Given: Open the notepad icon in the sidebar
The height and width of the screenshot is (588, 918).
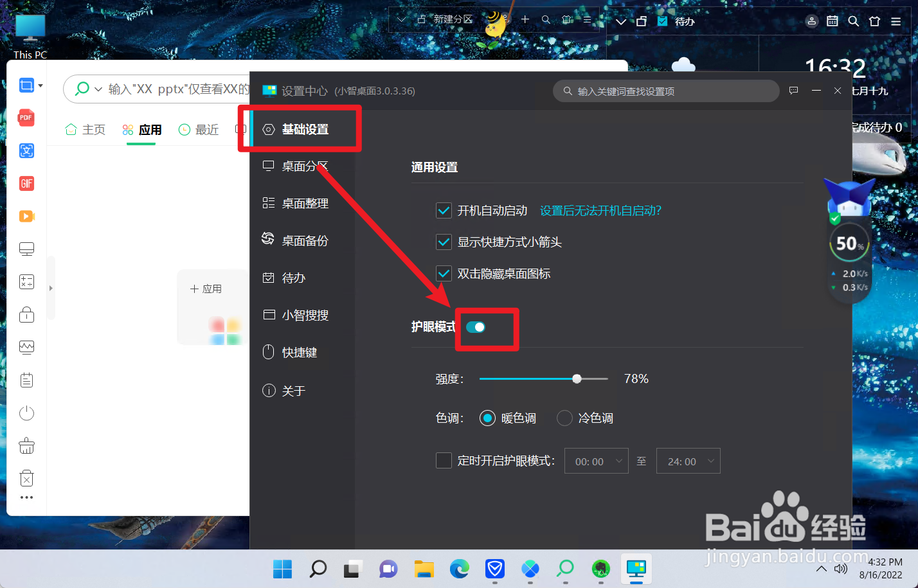Looking at the screenshot, I should 26,380.
